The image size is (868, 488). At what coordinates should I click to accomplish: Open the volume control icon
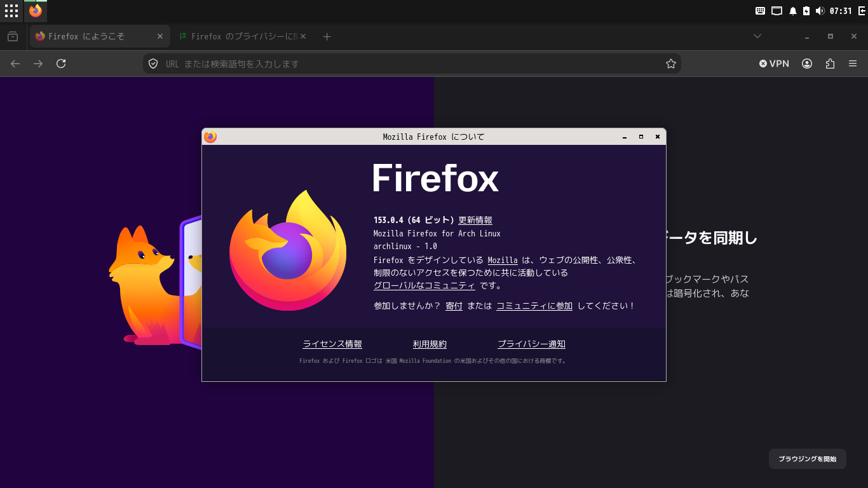[x=820, y=11]
